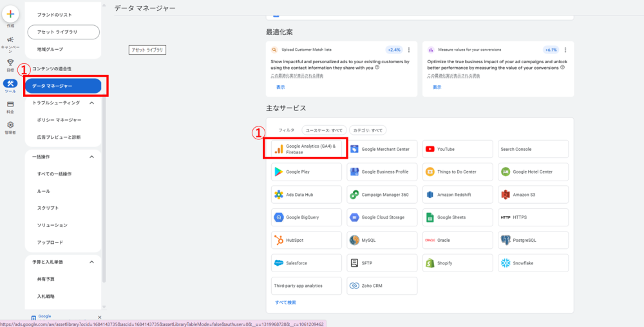Select the Shopify tile

[x=457, y=263]
